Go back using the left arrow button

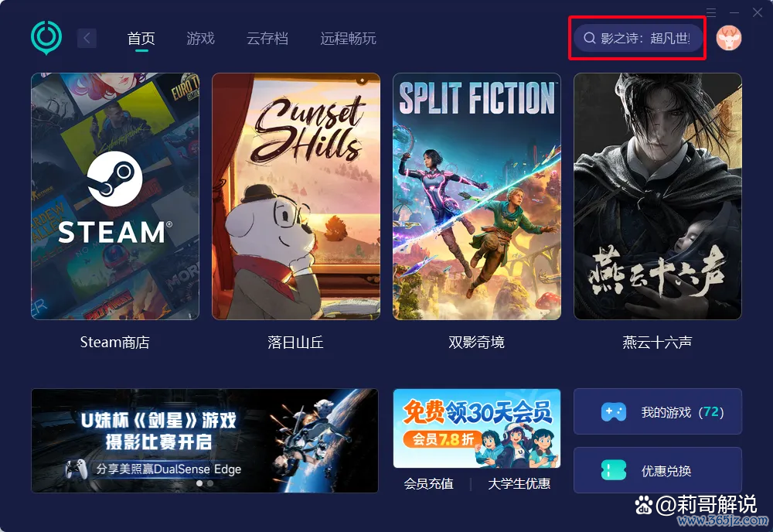[x=87, y=38]
